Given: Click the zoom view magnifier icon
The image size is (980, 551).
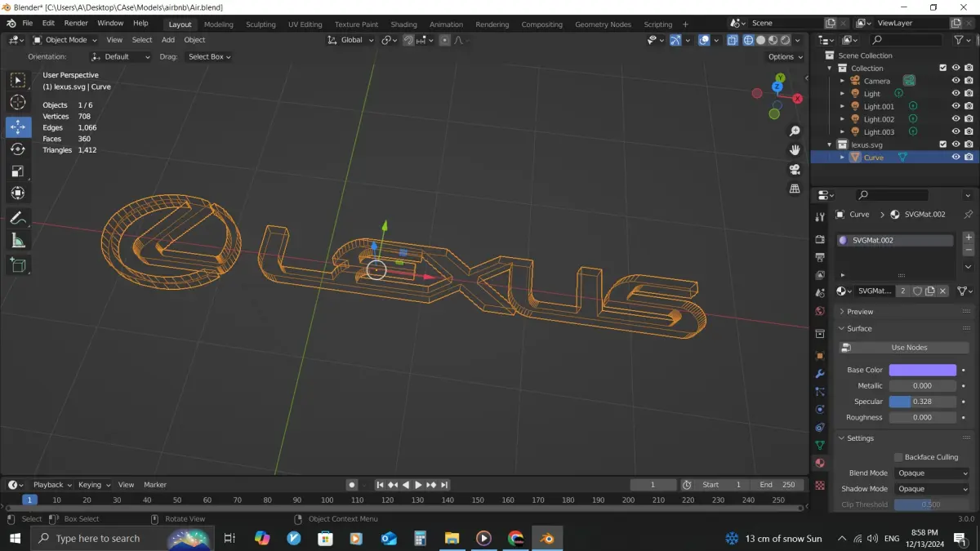Looking at the screenshot, I should pos(795,131).
